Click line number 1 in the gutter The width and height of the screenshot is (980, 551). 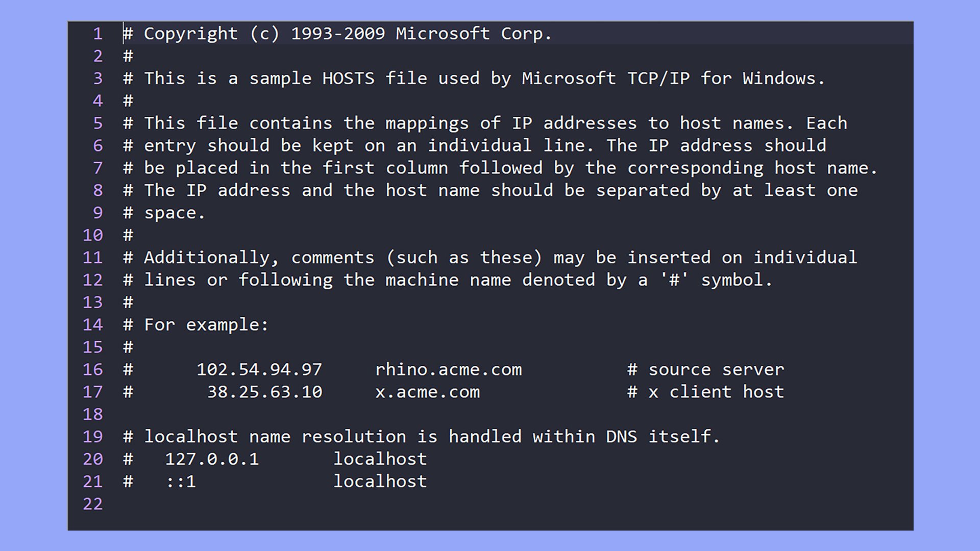tap(97, 34)
